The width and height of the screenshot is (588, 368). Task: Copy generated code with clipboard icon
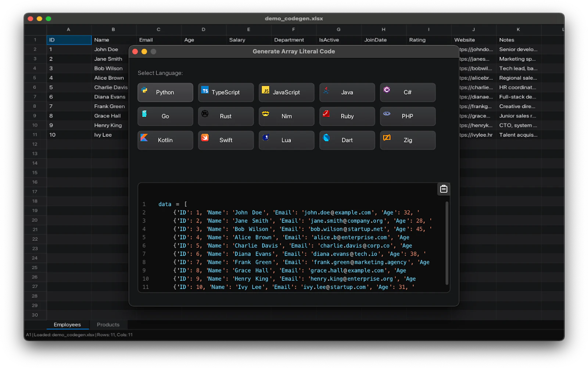point(444,189)
